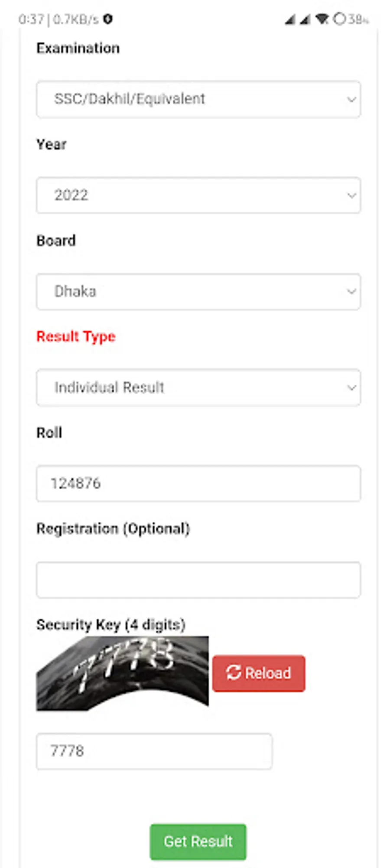Open the Board dropdown showing Dhaka
This screenshot has width=390, height=868.
(x=198, y=292)
